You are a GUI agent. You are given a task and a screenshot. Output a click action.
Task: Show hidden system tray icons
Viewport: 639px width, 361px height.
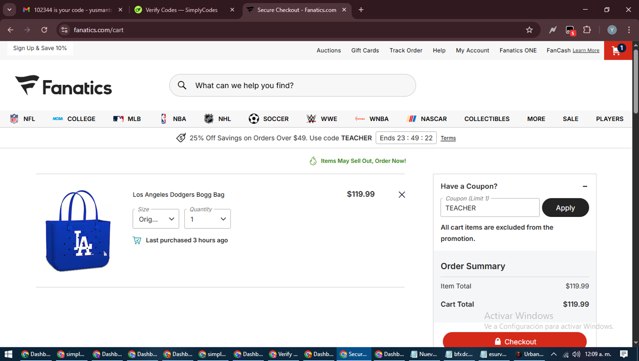[553, 354]
